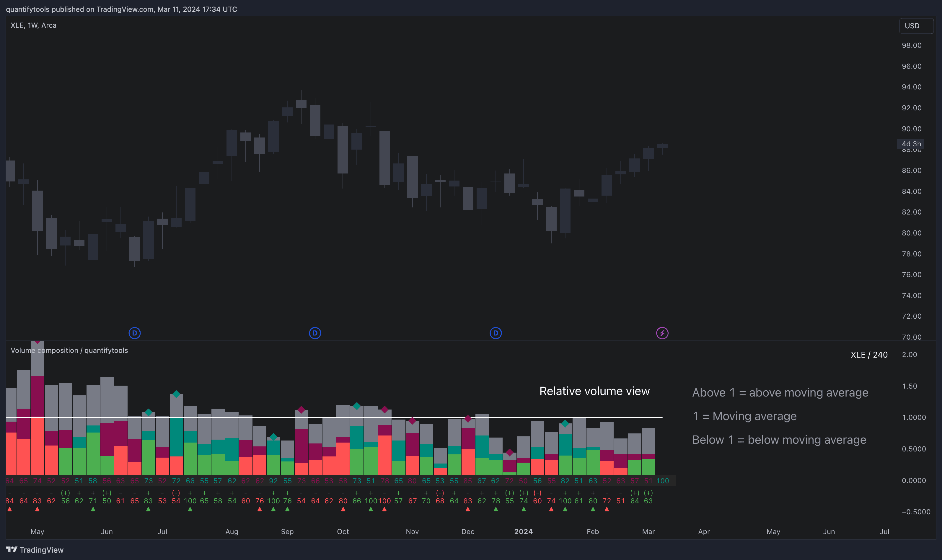Click the 4d 3h countdown badge
Image resolution: width=942 pixels, height=560 pixels.
[911, 144]
